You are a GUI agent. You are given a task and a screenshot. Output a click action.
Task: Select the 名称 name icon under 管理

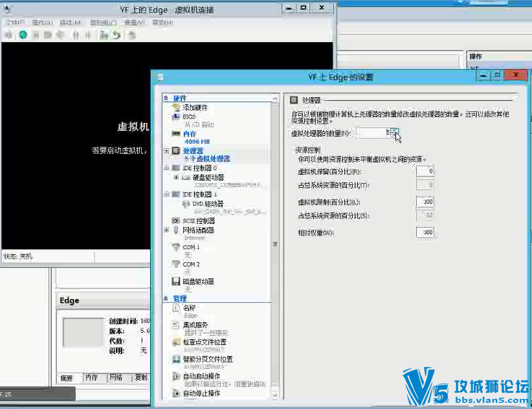point(176,308)
